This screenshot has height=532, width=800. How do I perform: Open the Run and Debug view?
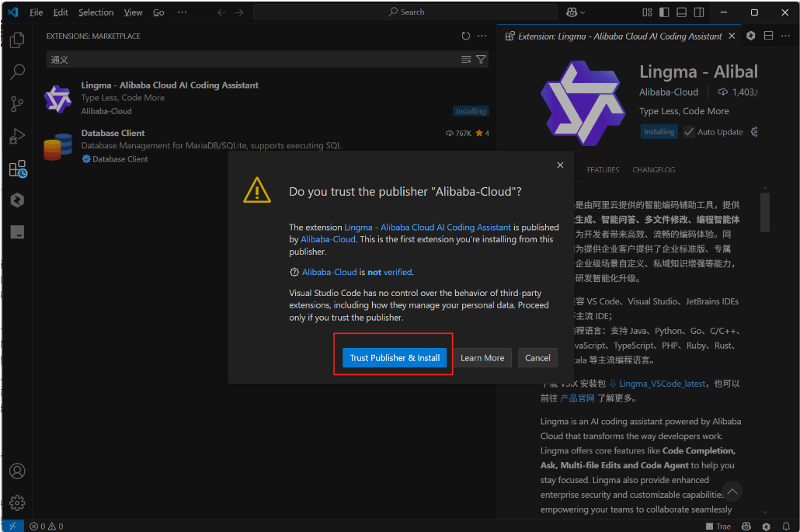[x=17, y=137]
